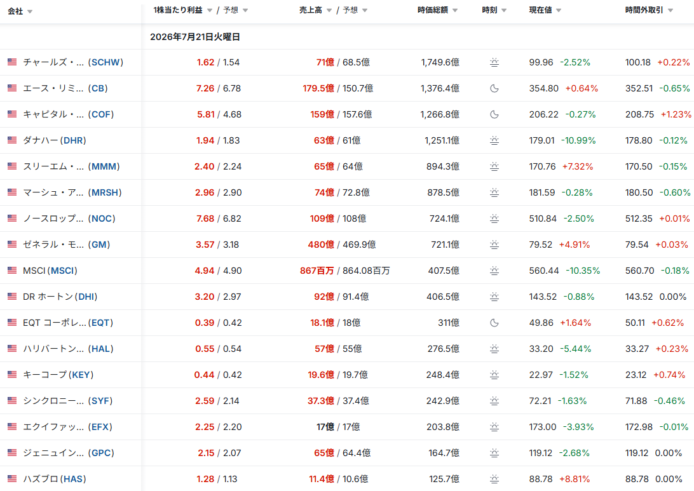The image size is (694, 491).
Task: Select MSCI's 867百万 revenue value
Action: click(x=317, y=271)
